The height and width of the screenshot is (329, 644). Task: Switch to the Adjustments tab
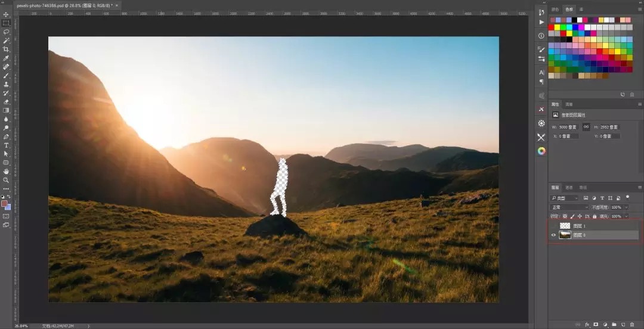click(569, 104)
